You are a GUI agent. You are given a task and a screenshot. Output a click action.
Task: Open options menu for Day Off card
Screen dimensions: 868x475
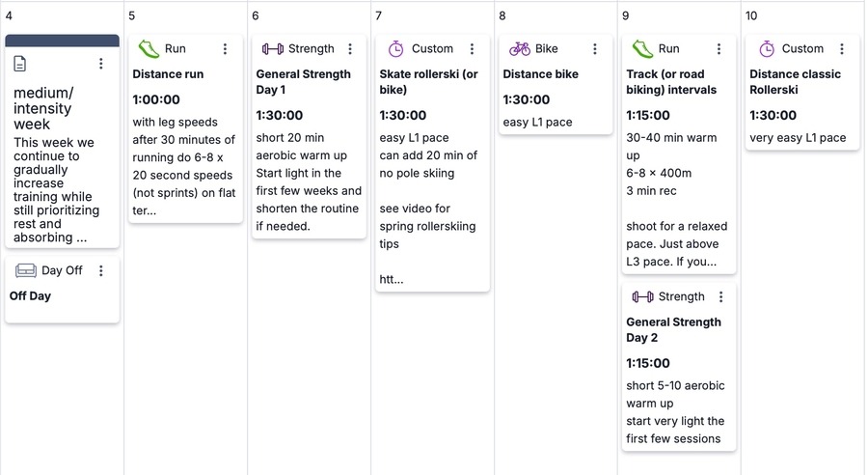(x=100, y=270)
